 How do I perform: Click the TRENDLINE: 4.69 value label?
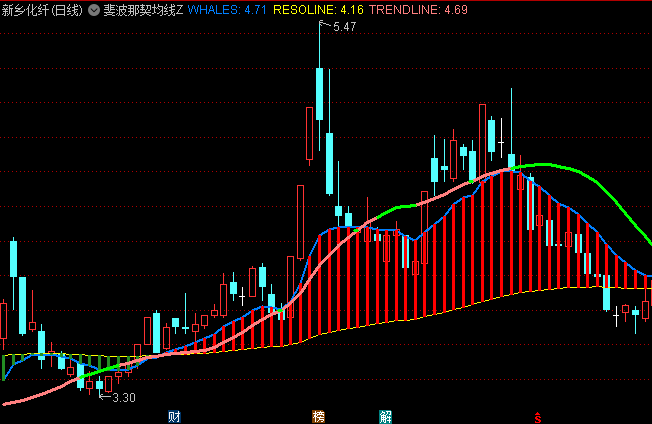418,10
